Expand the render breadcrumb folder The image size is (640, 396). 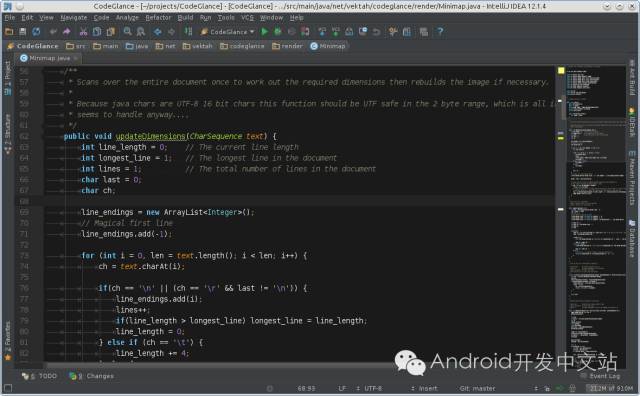point(288,46)
